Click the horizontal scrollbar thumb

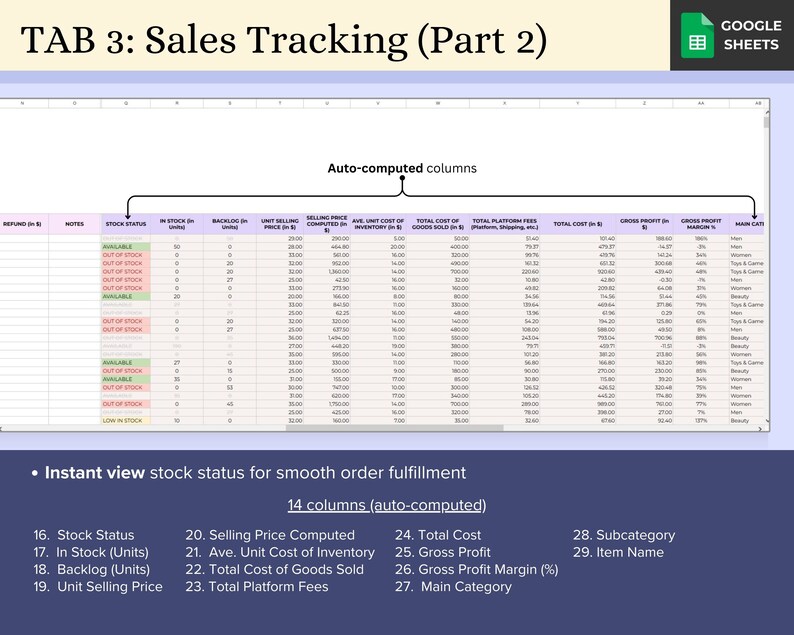[394, 428]
